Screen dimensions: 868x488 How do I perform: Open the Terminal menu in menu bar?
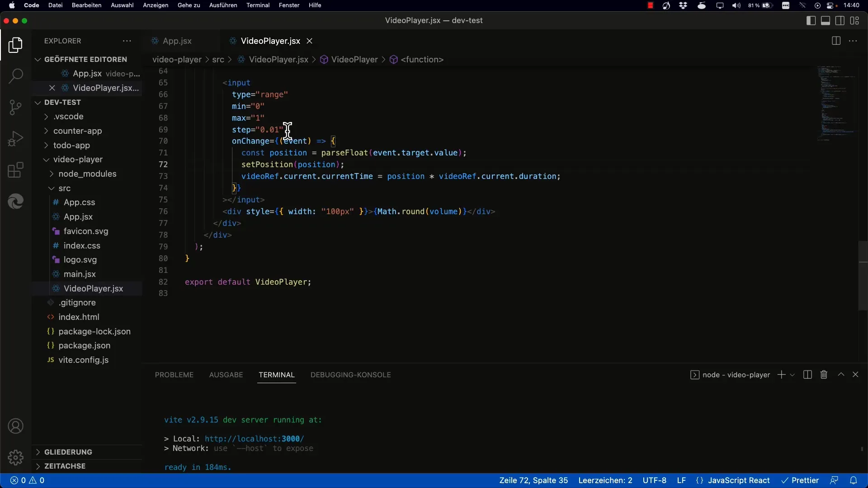tap(258, 5)
